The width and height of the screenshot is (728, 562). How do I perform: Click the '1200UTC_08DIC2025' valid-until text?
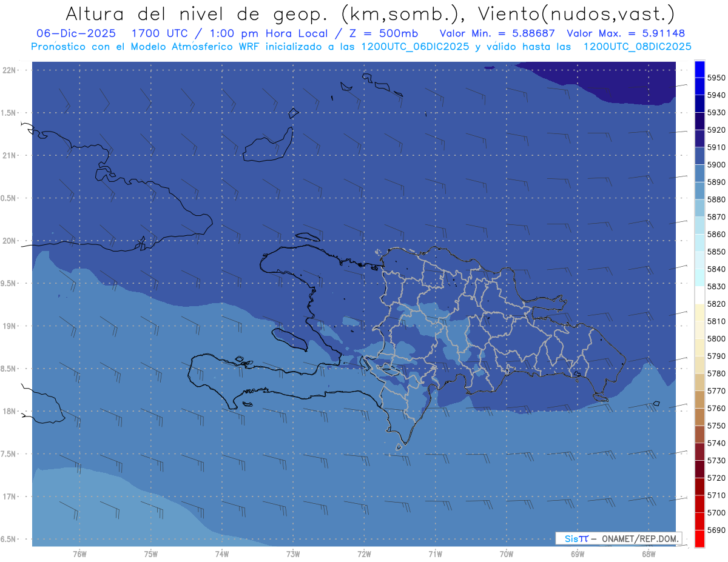coord(637,47)
